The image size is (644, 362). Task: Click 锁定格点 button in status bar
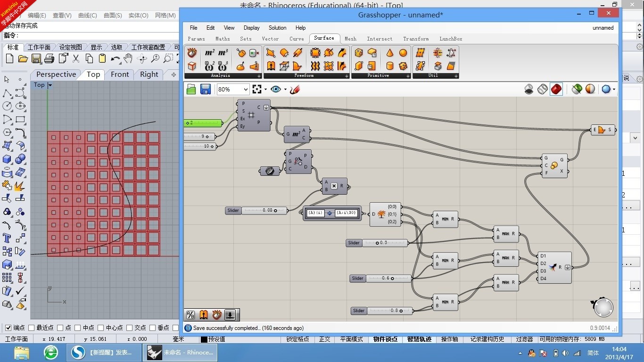(x=297, y=339)
